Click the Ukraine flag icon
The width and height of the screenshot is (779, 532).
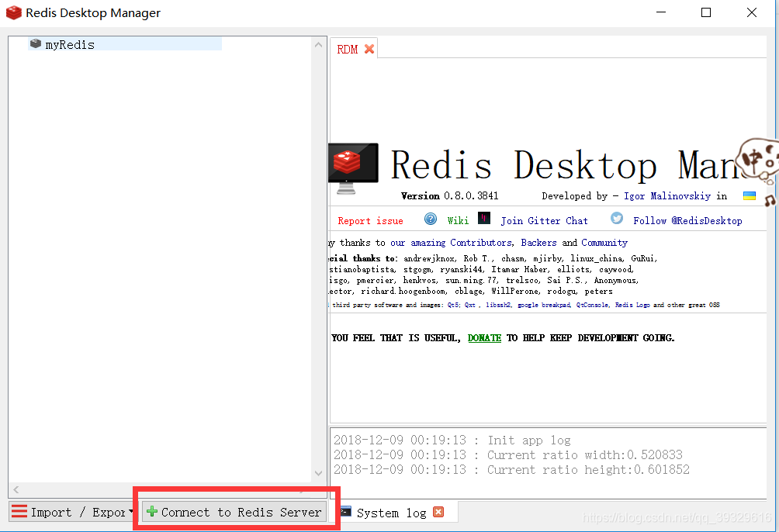pos(750,195)
